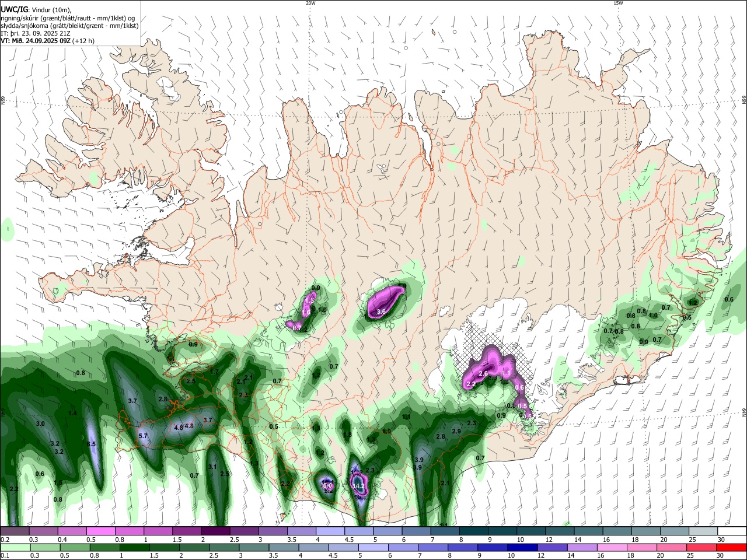Screen dimensions: 747x560
Task: Click the 2.6 snowfall value on the glacier
Action: click(483, 373)
